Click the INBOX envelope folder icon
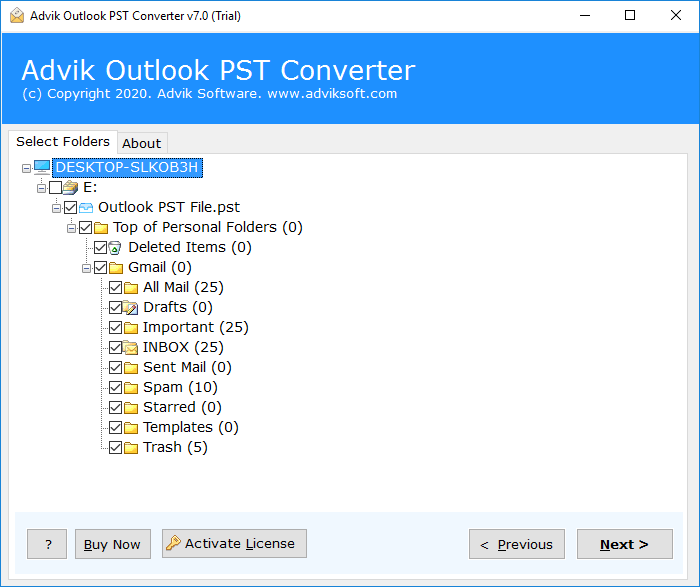This screenshot has width=700, height=587. (x=130, y=347)
